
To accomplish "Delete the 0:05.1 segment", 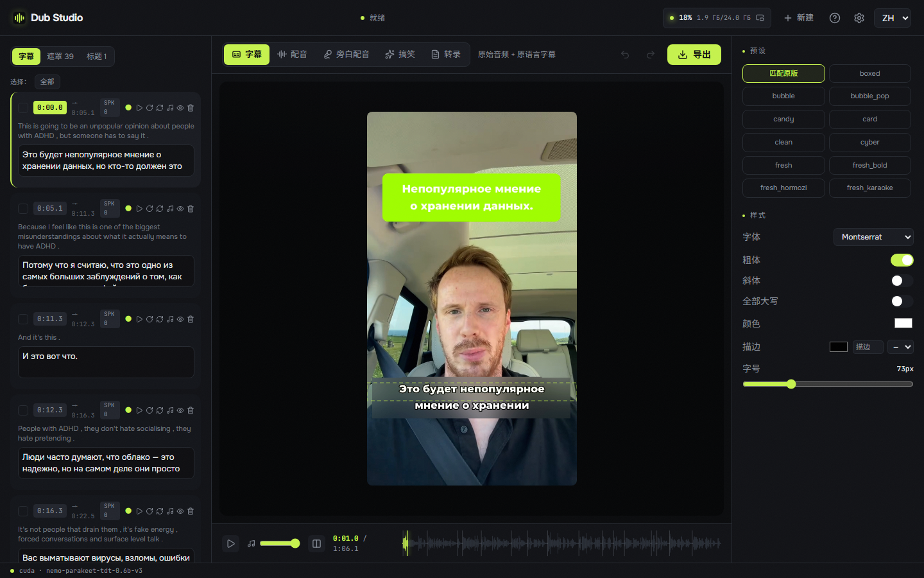I will click(x=191, y=209).
